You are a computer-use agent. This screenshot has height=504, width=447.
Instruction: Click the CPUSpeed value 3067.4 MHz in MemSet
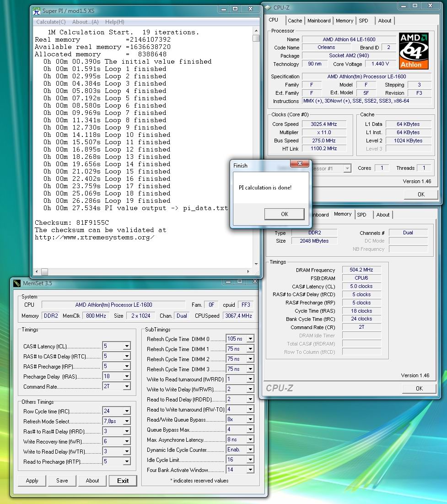point(238,316)
